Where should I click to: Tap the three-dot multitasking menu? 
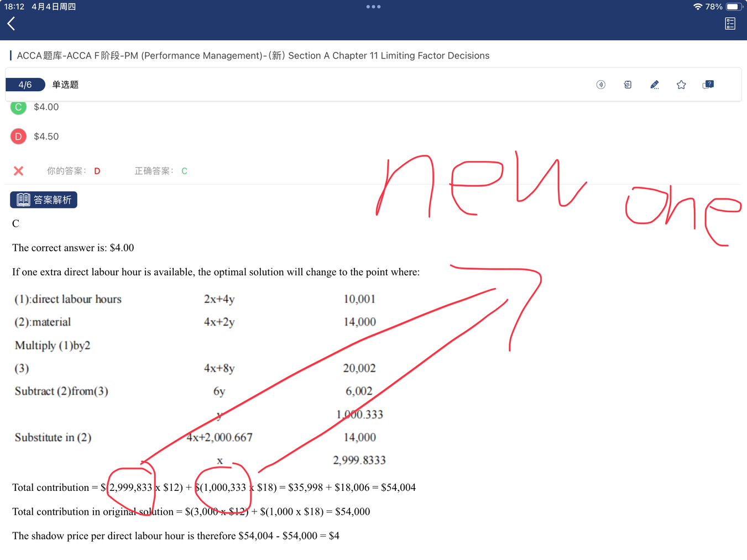click(373, 7)
